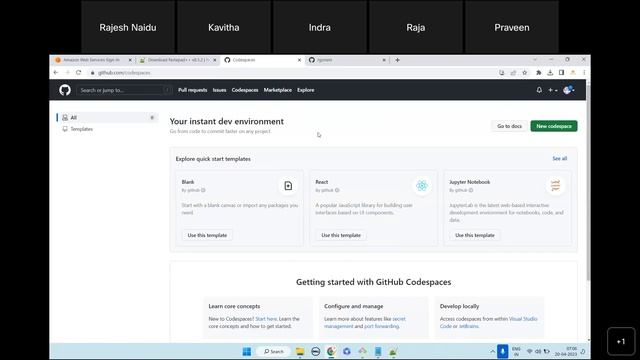Use the React template
This screenshot has width=640, height=360.
(x=341, y=235)
